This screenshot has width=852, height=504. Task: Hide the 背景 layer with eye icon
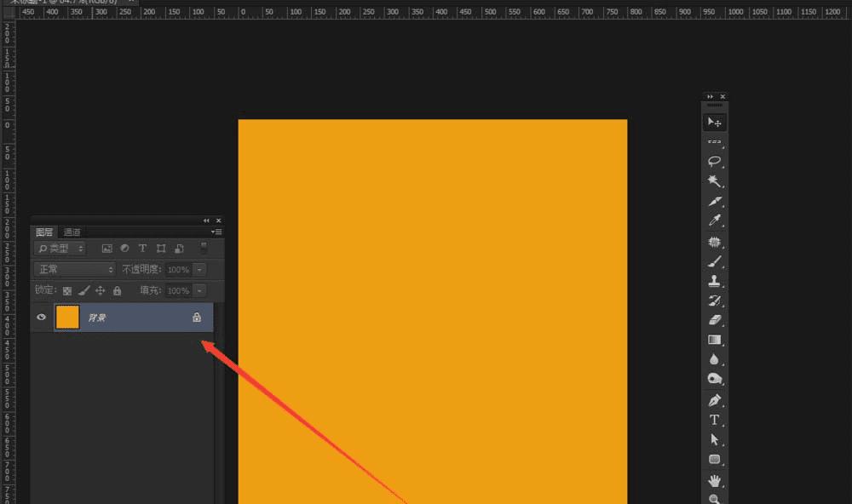click(41, 318)
